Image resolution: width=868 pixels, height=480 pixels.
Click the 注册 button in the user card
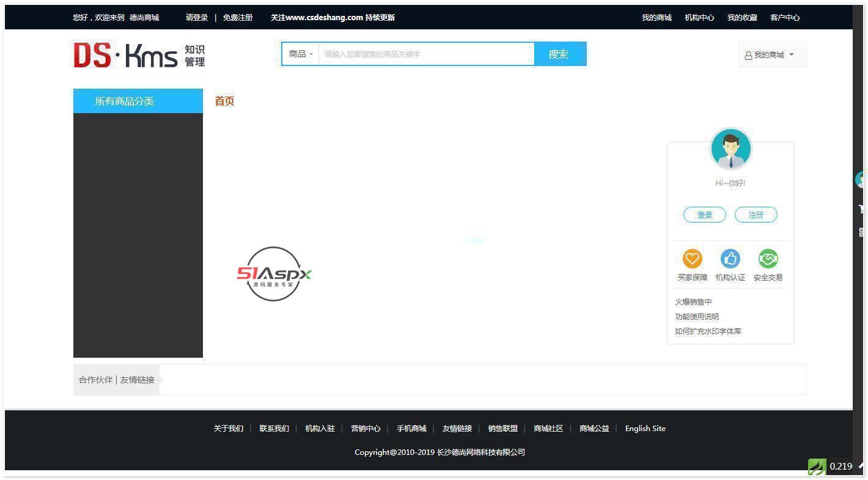[x=756, y=215]
